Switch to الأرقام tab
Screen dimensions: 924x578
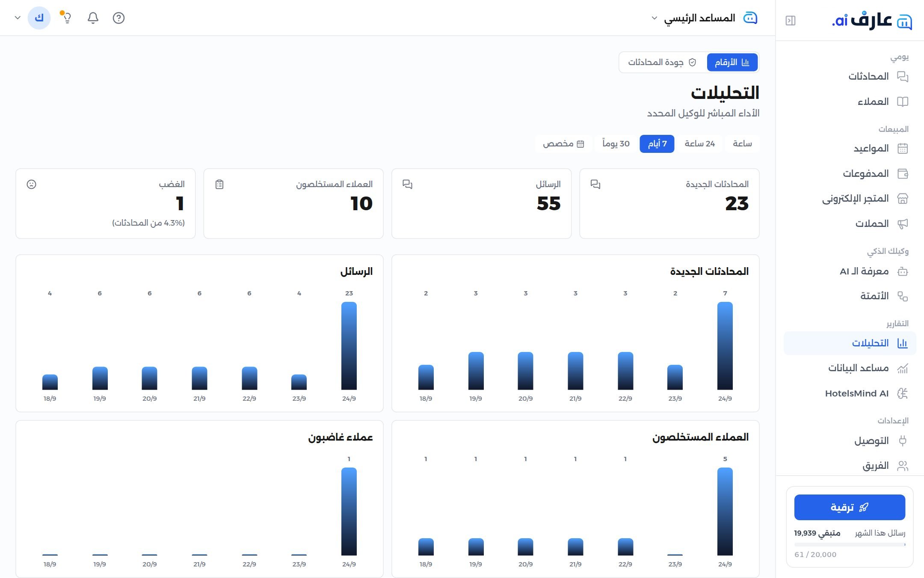click(x=732, y=63)
